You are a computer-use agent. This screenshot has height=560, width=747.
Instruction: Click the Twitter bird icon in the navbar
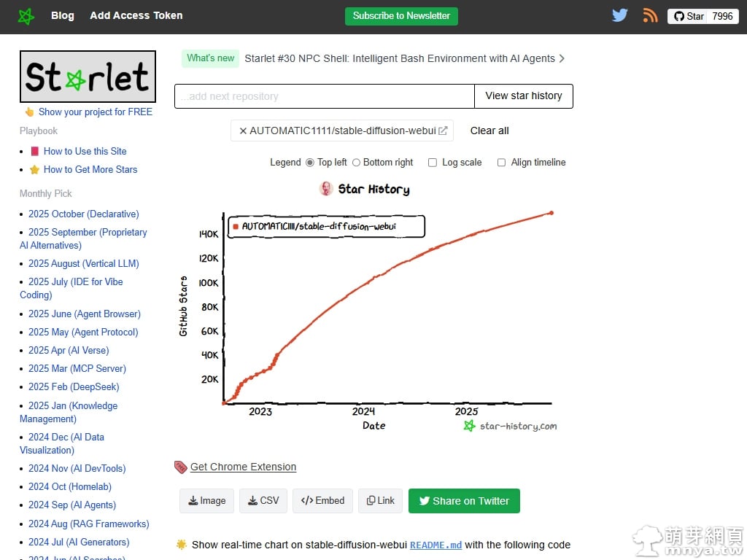[x=619, y=15]
